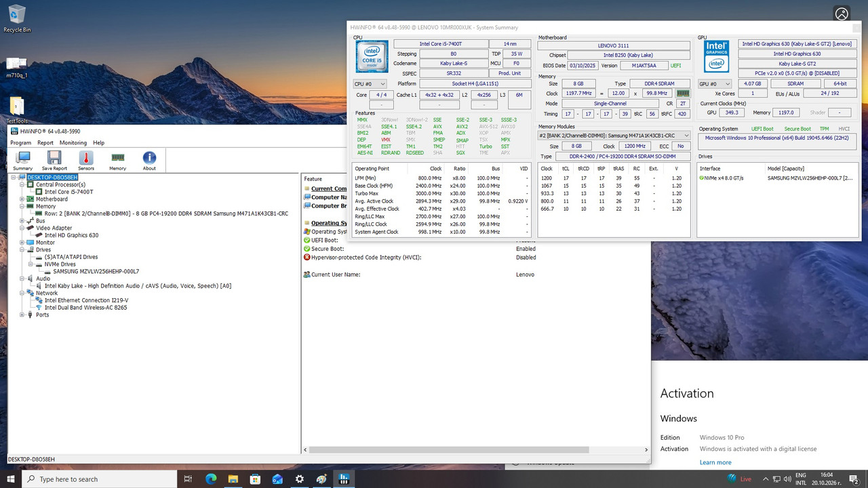868x488 pixels.
Task: Open Microsoft Edge from the taskbar
Action: pos(210,479)
